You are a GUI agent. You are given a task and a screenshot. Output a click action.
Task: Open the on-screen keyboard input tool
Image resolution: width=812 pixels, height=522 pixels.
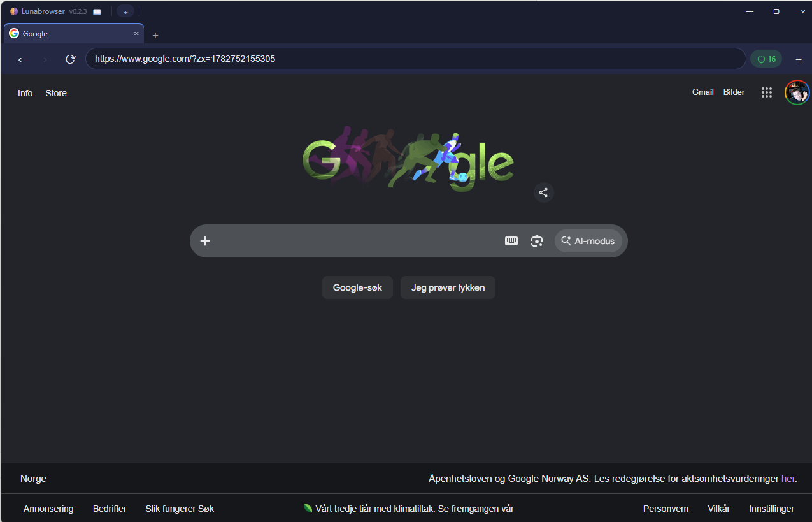[x=511, y=241]
